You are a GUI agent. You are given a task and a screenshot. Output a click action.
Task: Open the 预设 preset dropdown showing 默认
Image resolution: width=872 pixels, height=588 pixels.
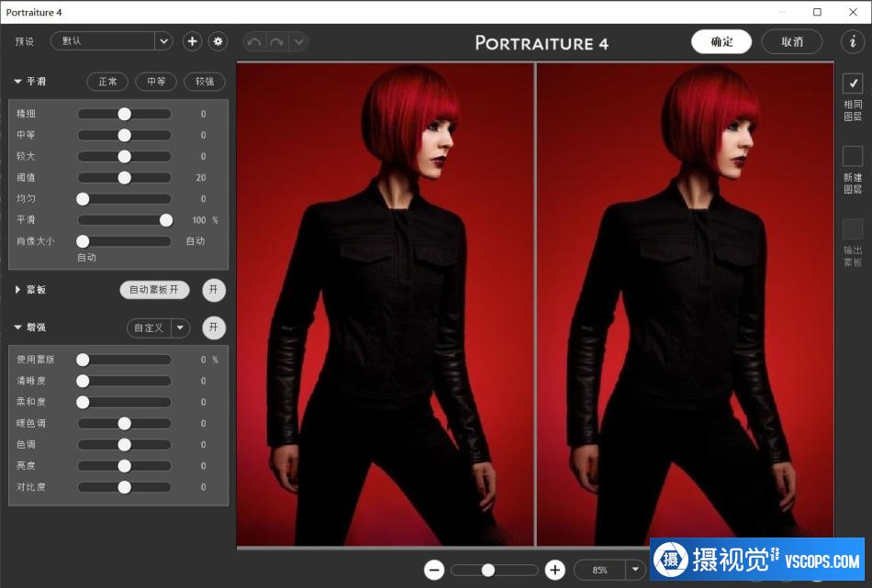tap(111, 41)
